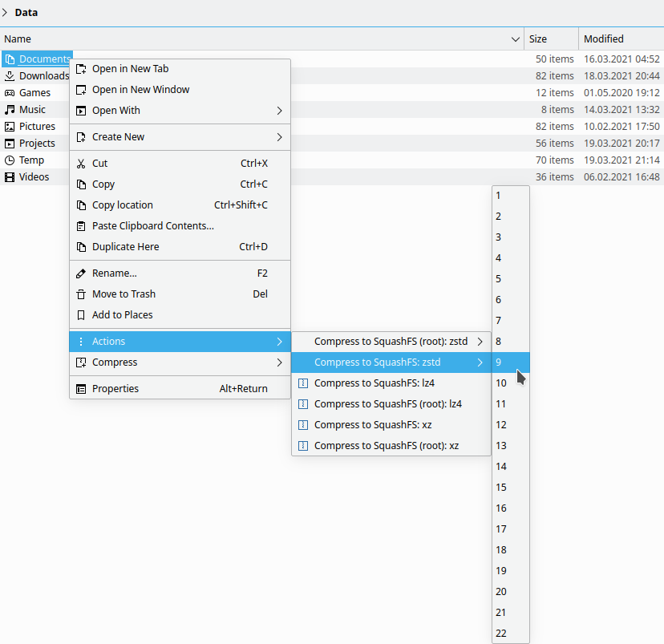Click the Name column sort chevron
This screenshot has height=644, width=664.
click(x=516, y=39)
